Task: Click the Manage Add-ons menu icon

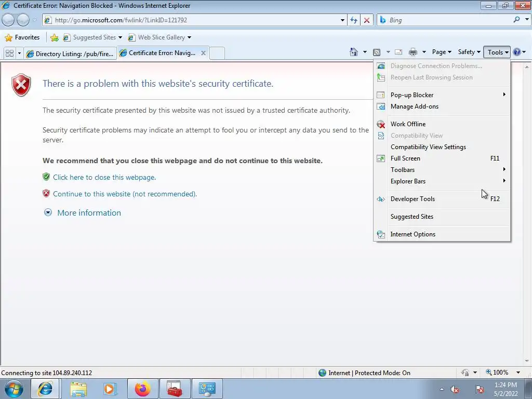Action: point(381,107)
